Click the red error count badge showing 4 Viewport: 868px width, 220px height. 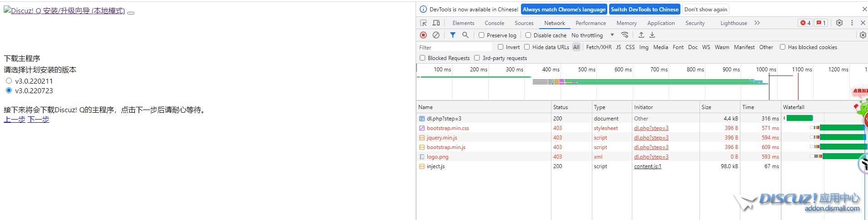click(806, 23)
